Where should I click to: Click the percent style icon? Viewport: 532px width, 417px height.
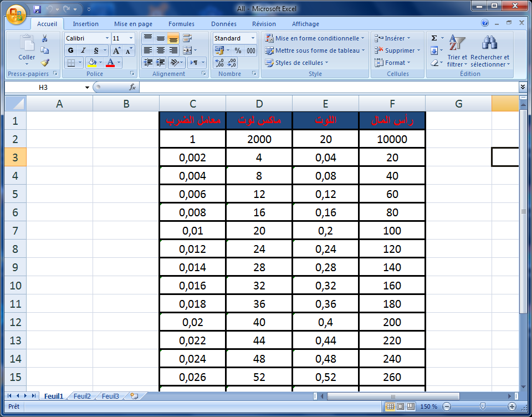[238, 50]
